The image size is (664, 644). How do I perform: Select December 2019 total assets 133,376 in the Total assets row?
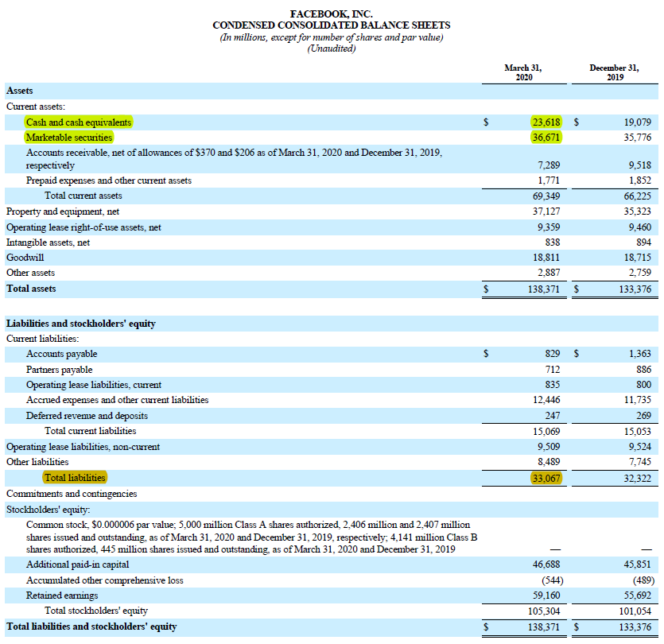635,289
